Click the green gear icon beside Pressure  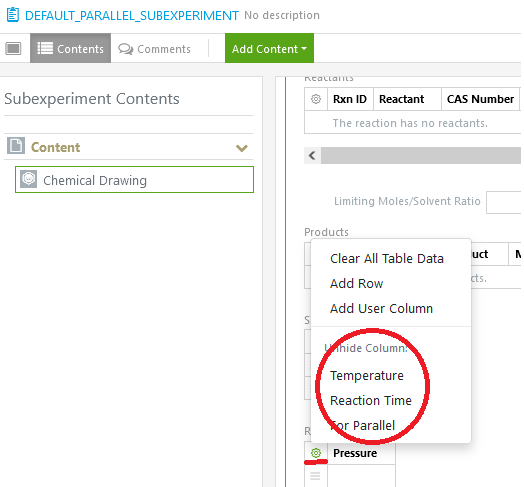[316, 453]
